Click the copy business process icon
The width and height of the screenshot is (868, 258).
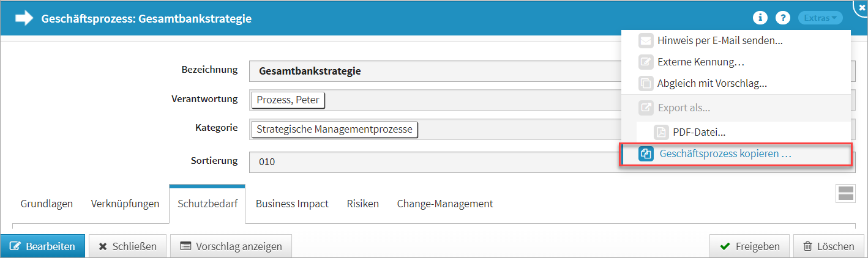coord(646,155)
